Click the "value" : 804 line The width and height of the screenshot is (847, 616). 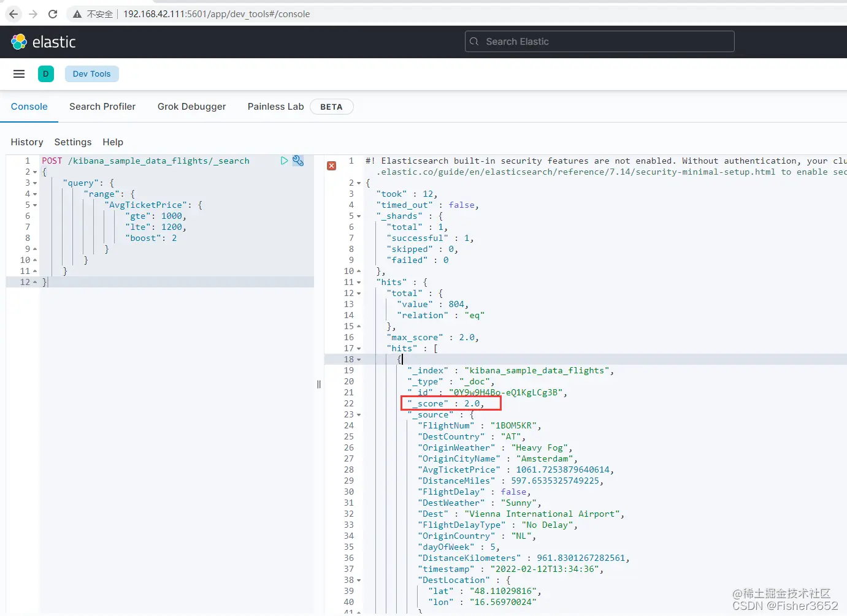[x=433, y=304]
